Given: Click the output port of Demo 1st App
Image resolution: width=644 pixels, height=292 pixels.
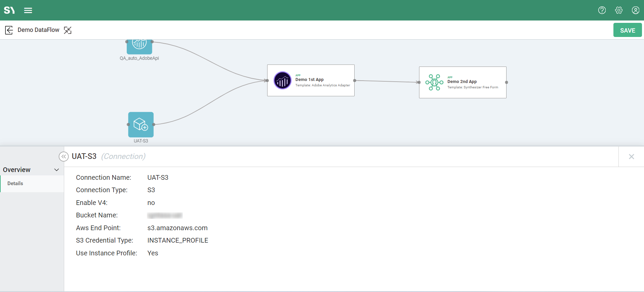Looking at the screenshot, I should (355, 81).
